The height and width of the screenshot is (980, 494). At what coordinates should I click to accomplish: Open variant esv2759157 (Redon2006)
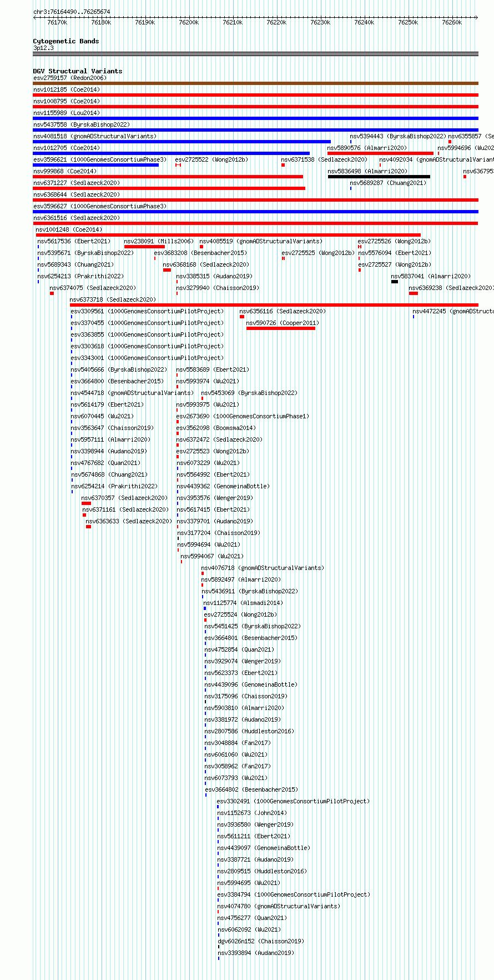point(70,78)
